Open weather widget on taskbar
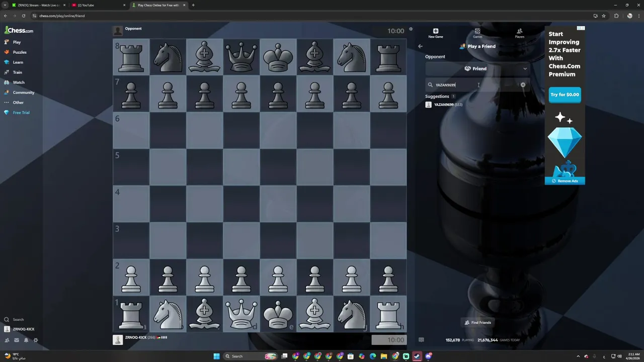 (14, 356)
